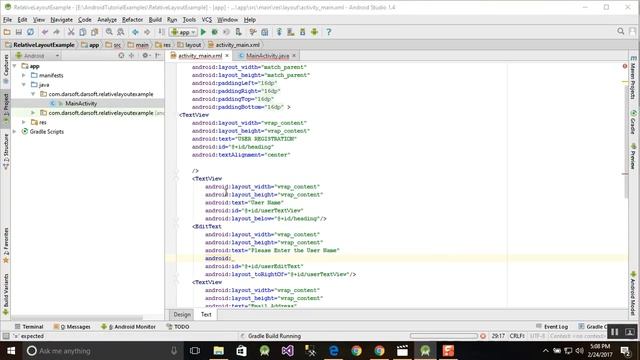Image resolution: width=640 pixels, height=360 pixels.
Task: Open the File menu
Action: [x=7, y=20]
